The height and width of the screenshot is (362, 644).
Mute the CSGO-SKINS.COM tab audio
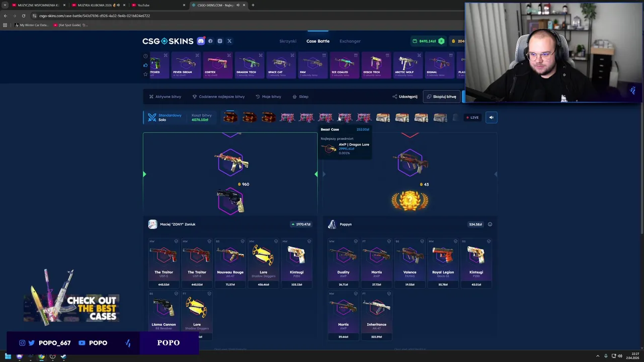pos(238,5)
